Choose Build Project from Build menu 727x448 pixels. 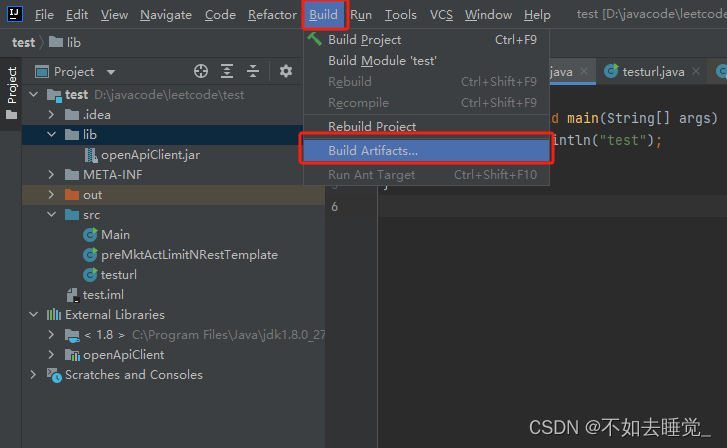click(427, 40)
